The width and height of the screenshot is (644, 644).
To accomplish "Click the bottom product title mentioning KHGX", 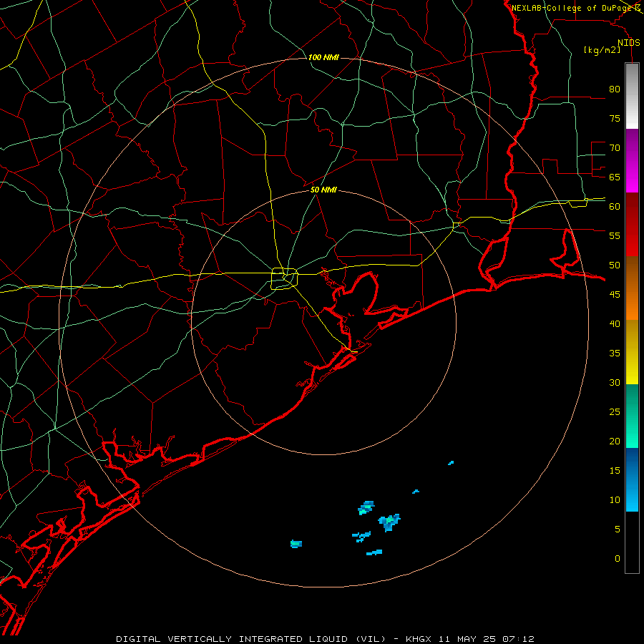I will coord(326,639).
